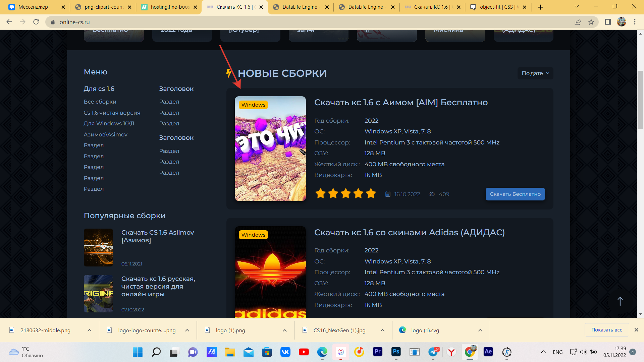Open the chevron menu for logo (1).svg
The height and width of the screenshot is (362, 644).
click(x=480, y=330)
